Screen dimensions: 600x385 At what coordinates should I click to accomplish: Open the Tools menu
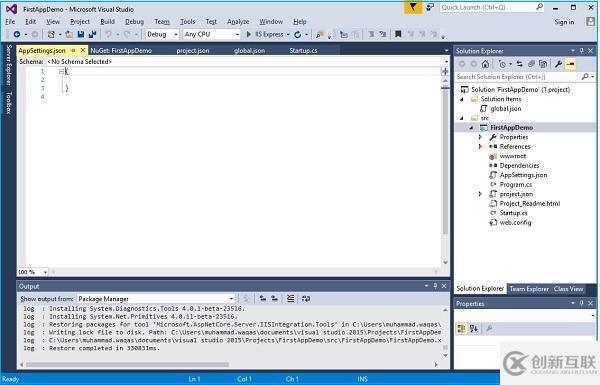(x=188, y=22)
